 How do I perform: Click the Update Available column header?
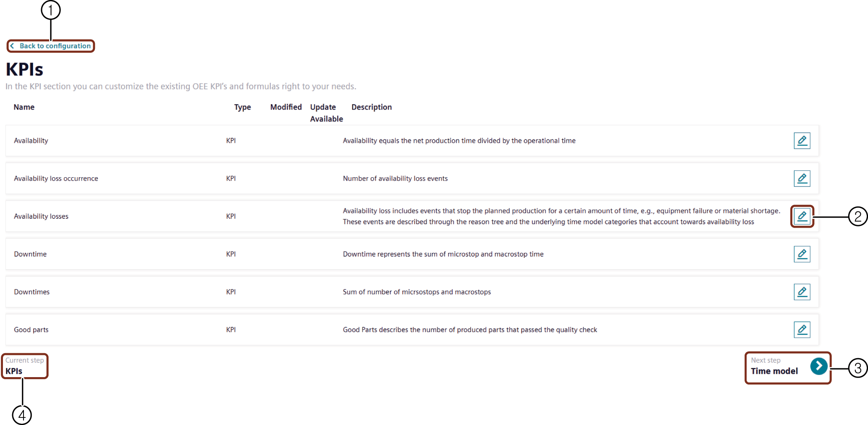click(326, 113)
